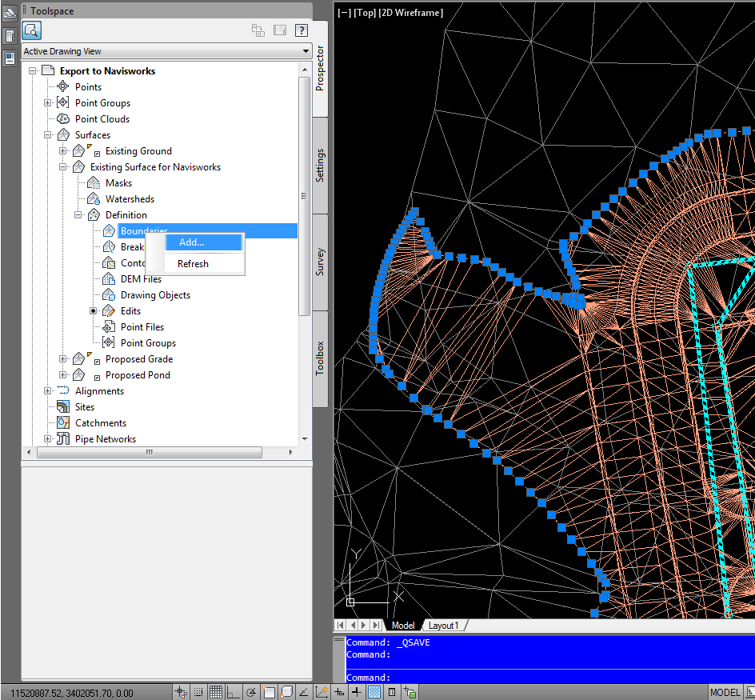The width and height of the screenshot is (755, 700).
Task: Switch to the Settings tab in Toolspace
Action: pyautogui.click(x=320, y=166)
